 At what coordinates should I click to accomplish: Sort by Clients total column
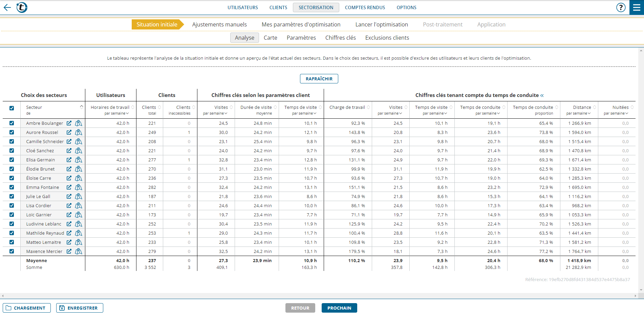click(x=159, y=107)
